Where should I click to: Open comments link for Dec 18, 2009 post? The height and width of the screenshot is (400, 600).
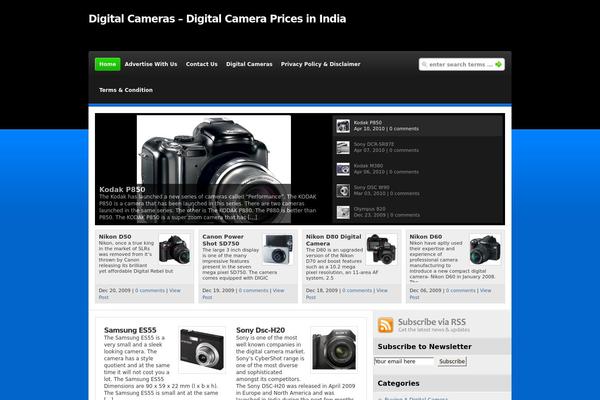pos(357,291)
